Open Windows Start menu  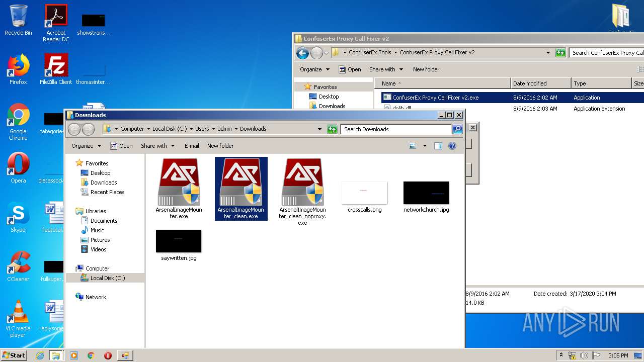pyautogui.click(x=14, y=355)
